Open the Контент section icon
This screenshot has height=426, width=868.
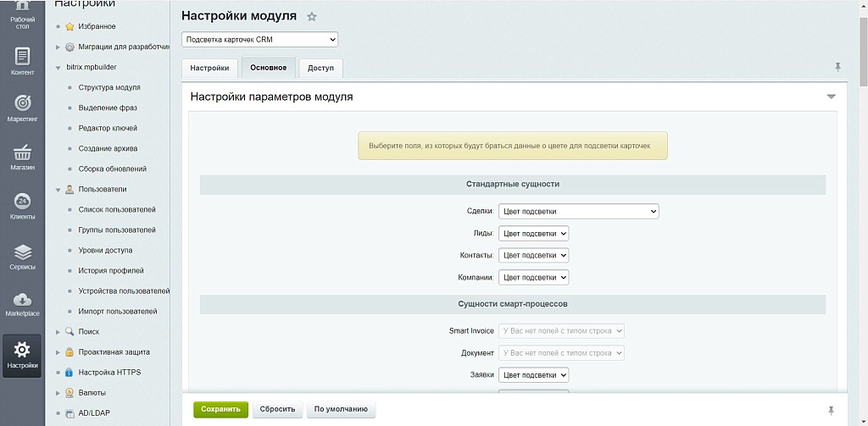[22, 57]
